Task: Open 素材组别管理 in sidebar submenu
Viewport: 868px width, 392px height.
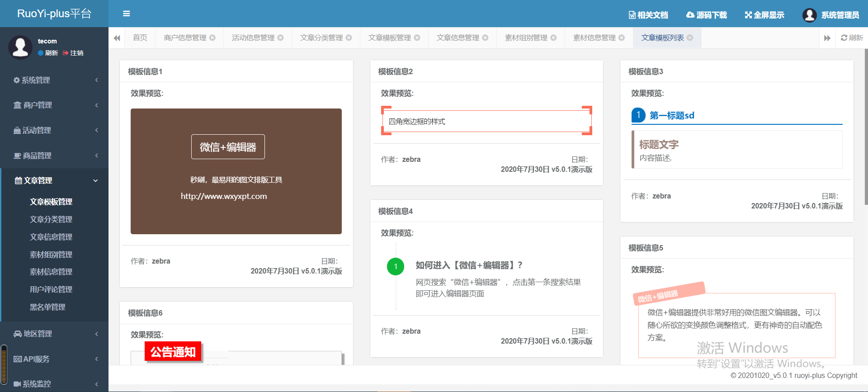Action: click(x=51, y=255)
